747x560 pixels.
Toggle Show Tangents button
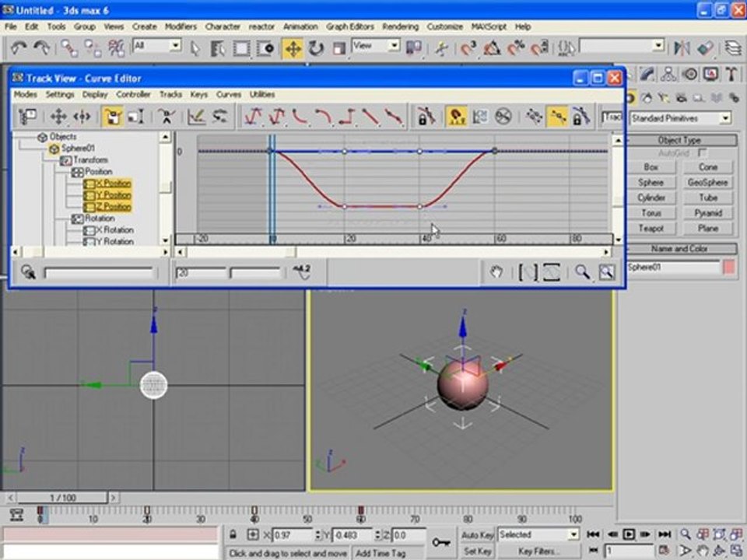click(558, 116)
